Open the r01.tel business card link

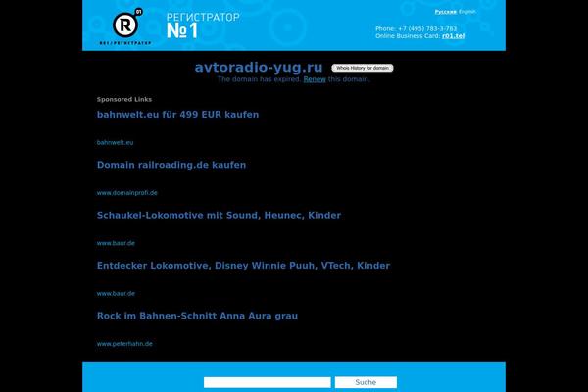[453, 36]
